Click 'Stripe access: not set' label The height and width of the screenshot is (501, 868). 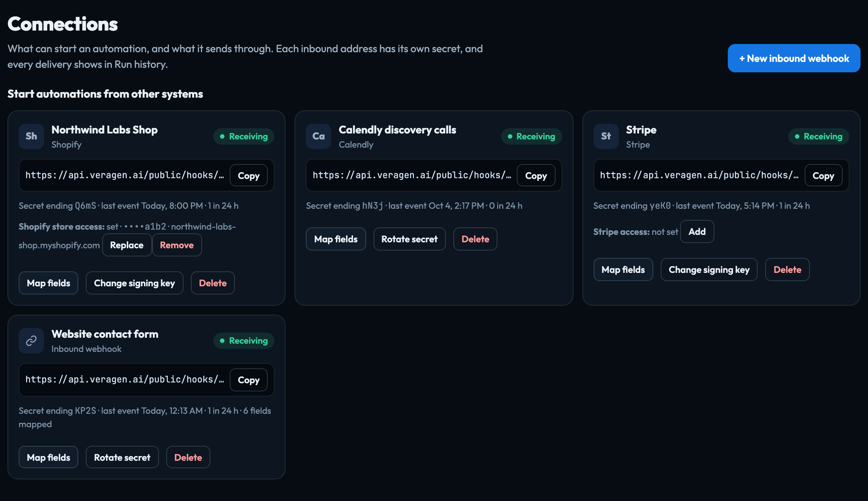(x=635, y=232)
